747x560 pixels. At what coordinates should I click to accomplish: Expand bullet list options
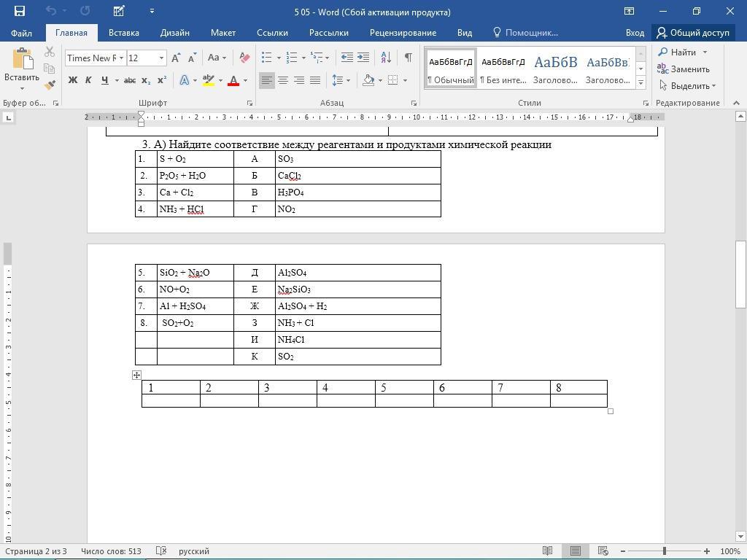279,58
